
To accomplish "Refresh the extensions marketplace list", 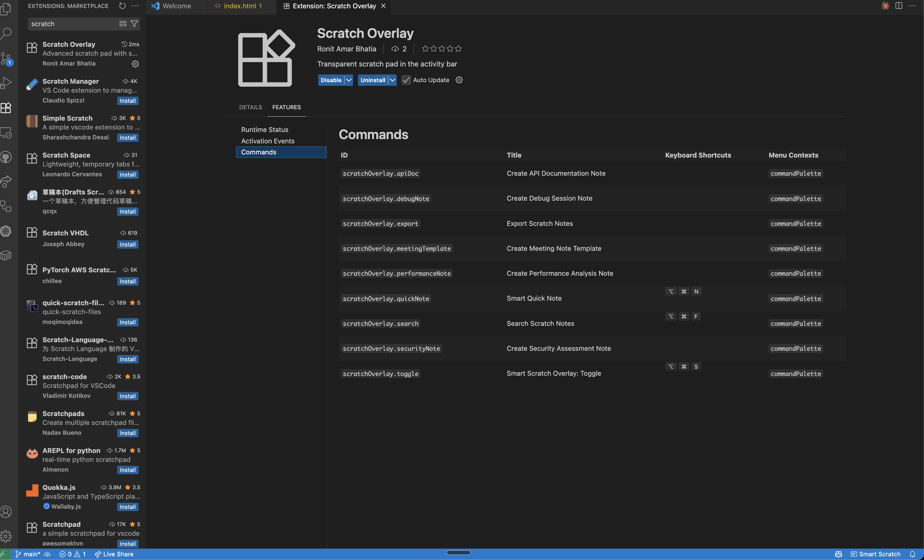I will coord(122,6).
